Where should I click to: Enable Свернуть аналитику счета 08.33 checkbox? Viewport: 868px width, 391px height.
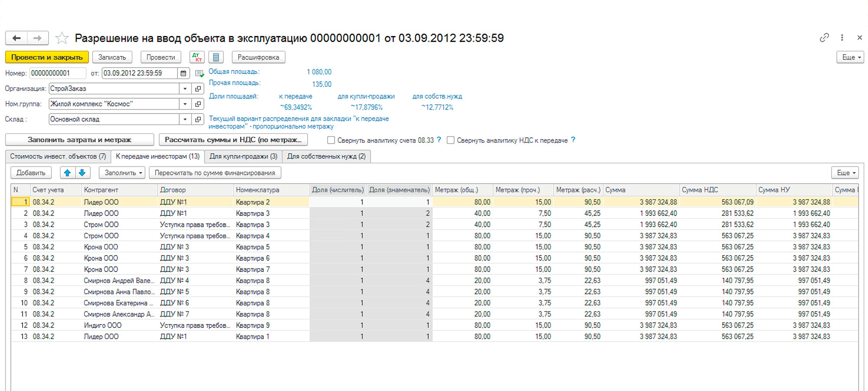pyautogui.click(x=331, y=140)
